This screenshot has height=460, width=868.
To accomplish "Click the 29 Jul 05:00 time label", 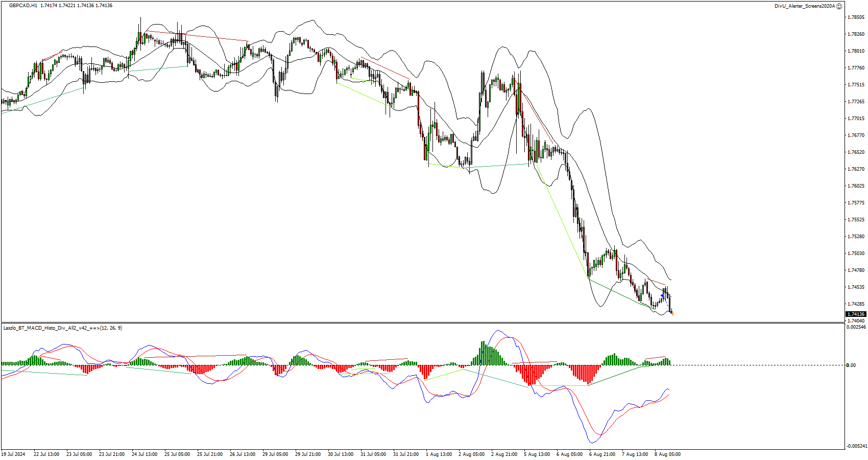I will (x=275, y=454).
